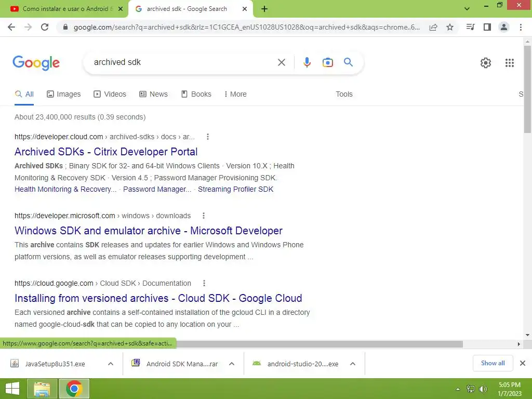Viewport: 532px width, 399px height.
Task: Open Google quick settings gear
Action: click(486, 63)
